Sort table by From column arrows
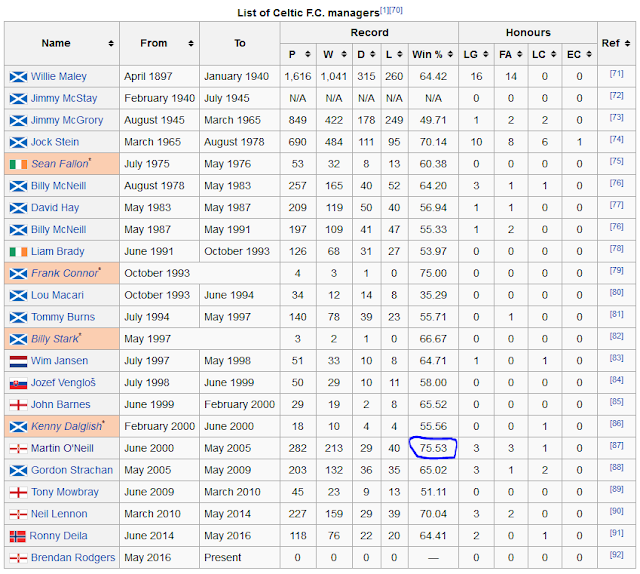The width and height of the screenshot is (640, 574). coord(191,43)
